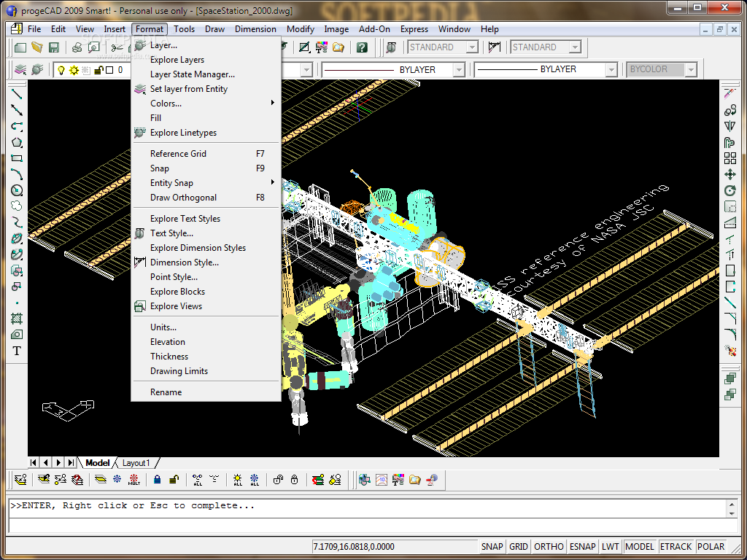The width and height of the screenshot is (747, 560).
Task: Choose Layer... from the Format menu
Action: 206,45
